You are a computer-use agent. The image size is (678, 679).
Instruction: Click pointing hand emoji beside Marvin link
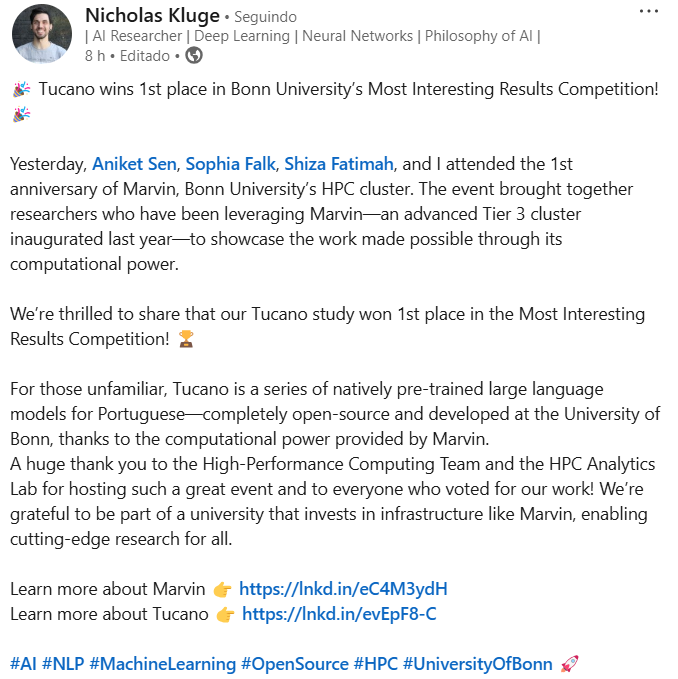(222, 588)
